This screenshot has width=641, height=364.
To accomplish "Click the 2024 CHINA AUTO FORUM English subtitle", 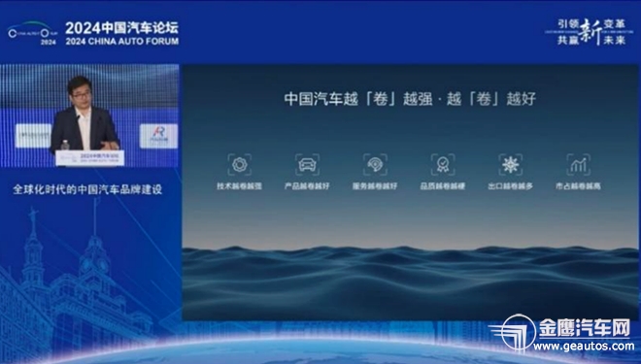I will (121, 42).
